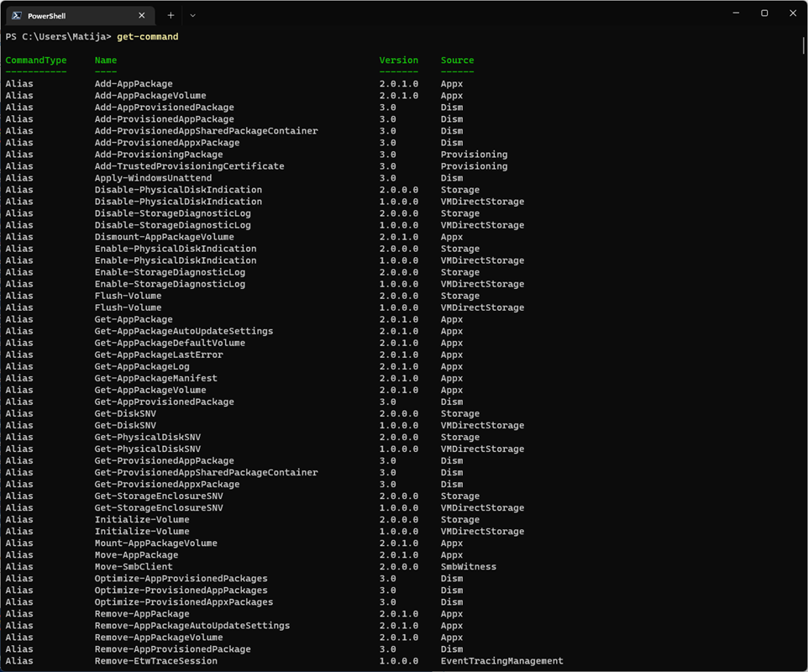Image resolution: width=808 pixels, height=672 pixels.
Task: Click the SmbWitness source text
Action: [x=469, y=566]
